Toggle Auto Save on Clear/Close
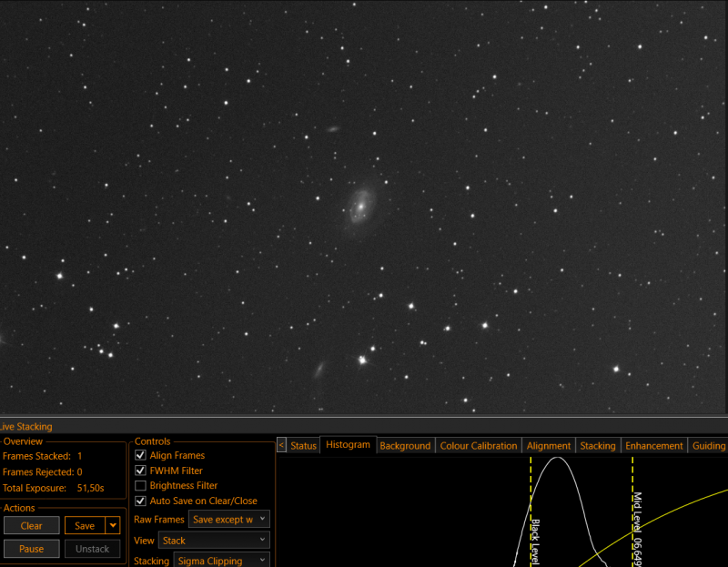 pyautogui.click(x=140, y=501)
